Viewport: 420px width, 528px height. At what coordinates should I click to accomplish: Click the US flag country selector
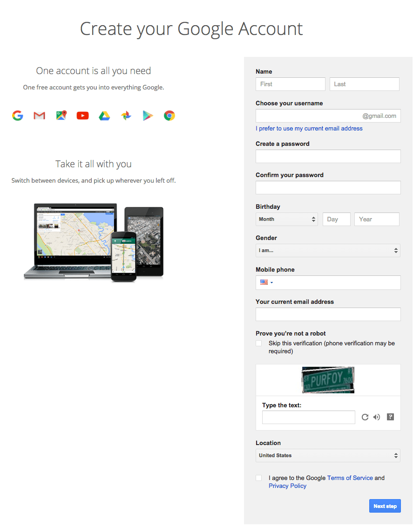pos(266,282)
